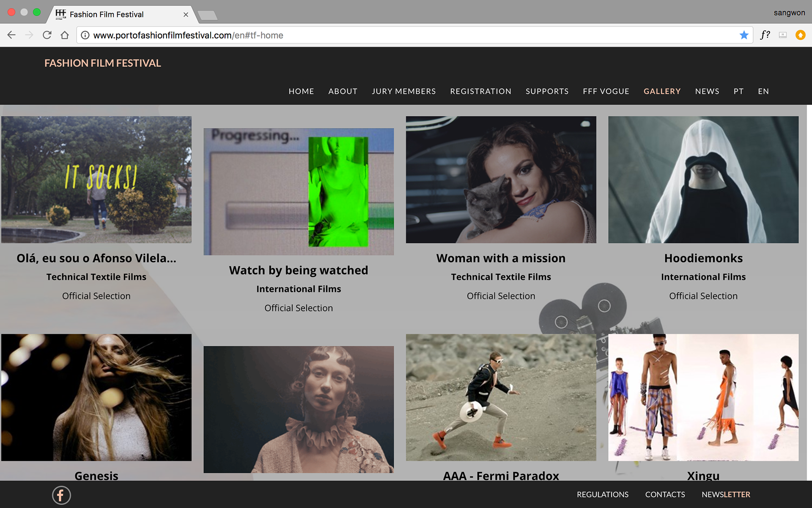Click the bookmark star icon
Viewport: 812px width, 508px height.
coord(743,35)
